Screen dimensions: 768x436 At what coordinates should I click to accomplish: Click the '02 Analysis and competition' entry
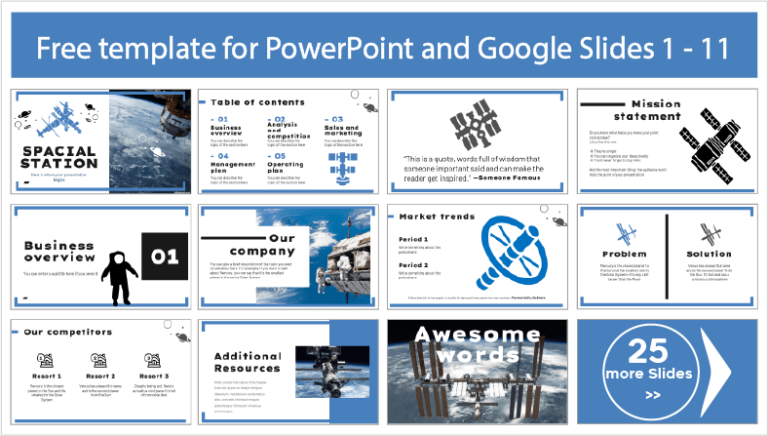pos(288,132)
